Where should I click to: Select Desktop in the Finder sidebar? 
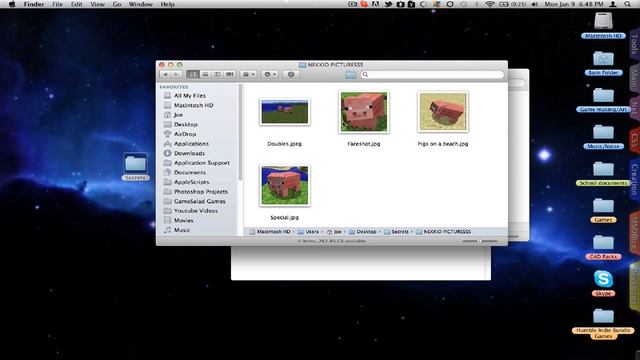[x=185, y=124]
